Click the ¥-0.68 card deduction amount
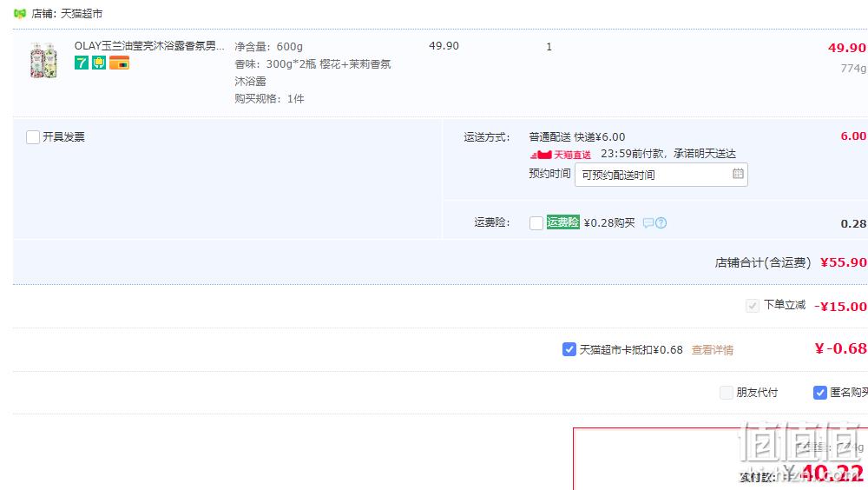 tap(841, 348)
